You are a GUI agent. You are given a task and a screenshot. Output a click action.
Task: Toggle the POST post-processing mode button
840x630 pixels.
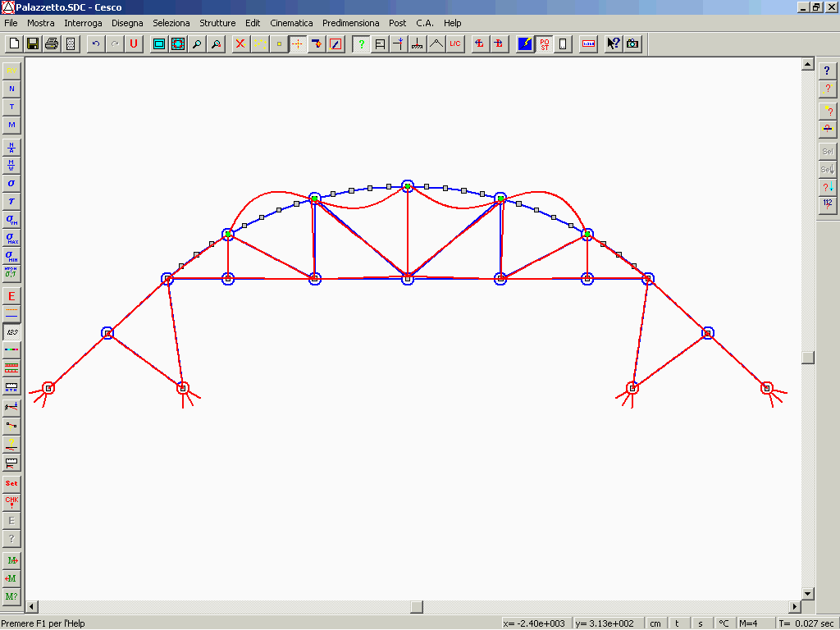pyautogui.click(x=544, y=44)
